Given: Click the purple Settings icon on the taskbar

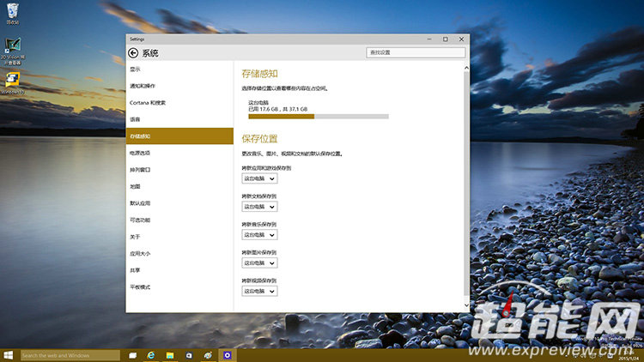Looking at the screenshot, I should 227,354.
